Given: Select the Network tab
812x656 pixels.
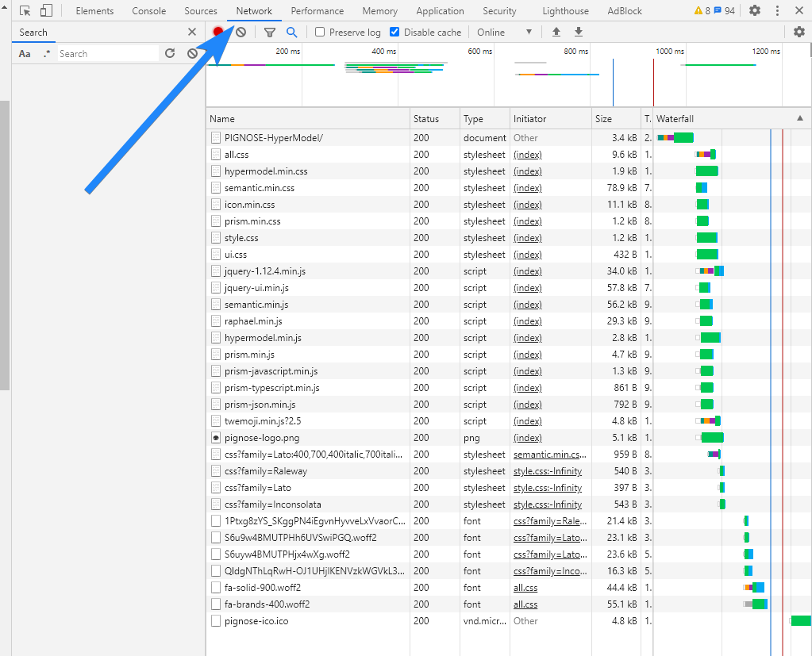Looking at the screenshot, I should (x=254, y=11).
